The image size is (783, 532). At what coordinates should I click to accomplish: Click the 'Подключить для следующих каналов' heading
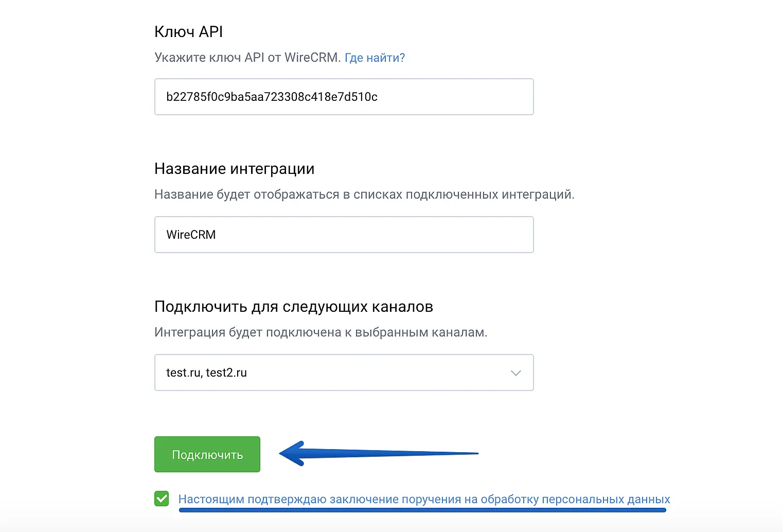293,307
